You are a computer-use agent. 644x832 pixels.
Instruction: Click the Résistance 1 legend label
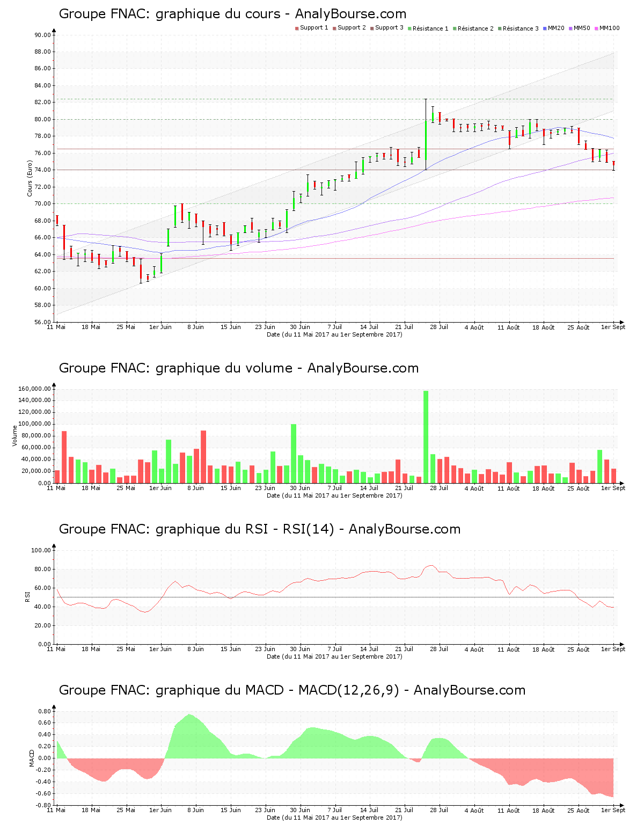click(430, 28)
